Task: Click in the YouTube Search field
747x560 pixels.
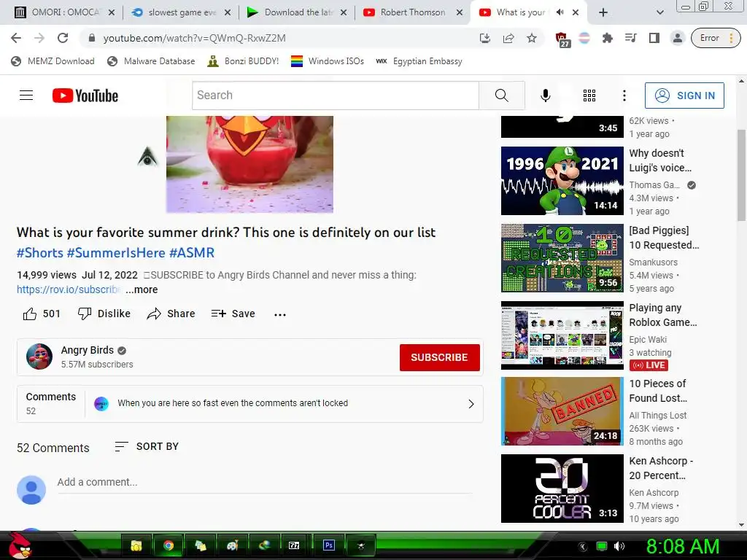Action: click(336, 96)
